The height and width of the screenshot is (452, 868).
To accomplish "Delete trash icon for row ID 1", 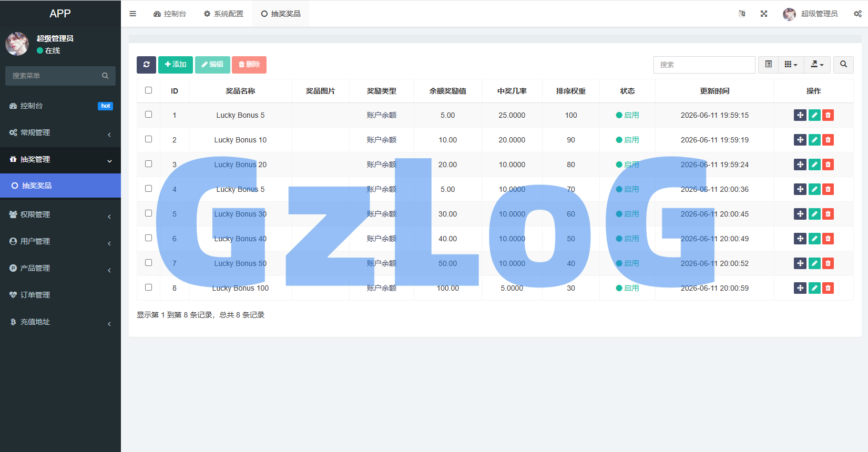I will (828, 115).
